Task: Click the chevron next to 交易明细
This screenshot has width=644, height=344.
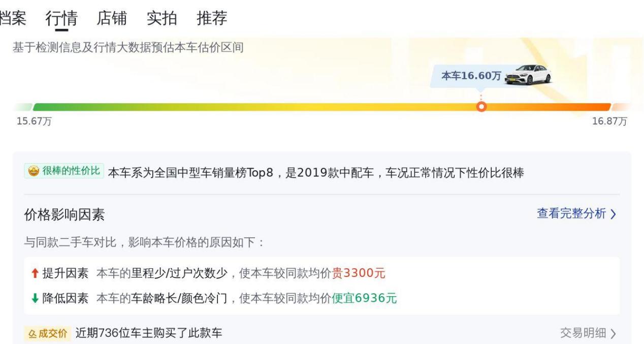Action: (614, 334)
